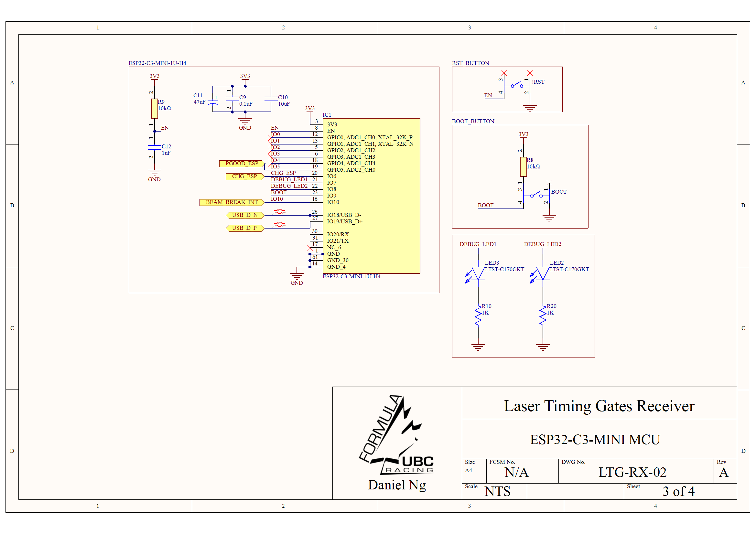Click the LTG-RX-02 drawing number

pos(632,473)
